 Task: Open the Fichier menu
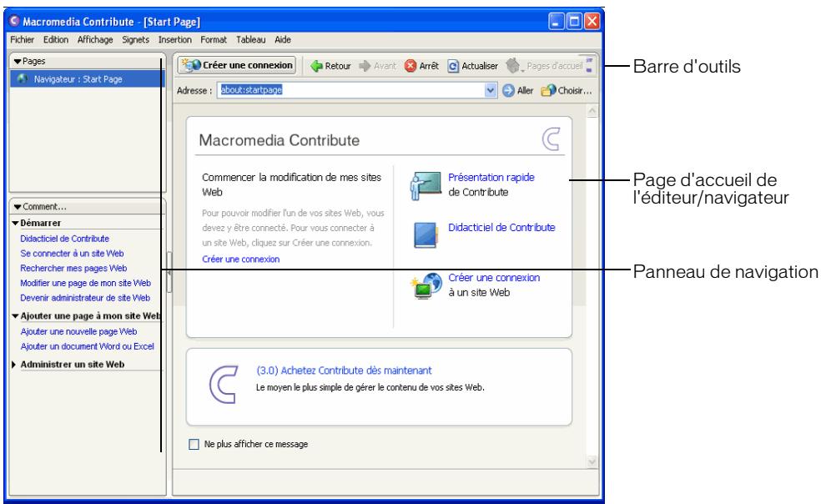[x=22, y=40]
